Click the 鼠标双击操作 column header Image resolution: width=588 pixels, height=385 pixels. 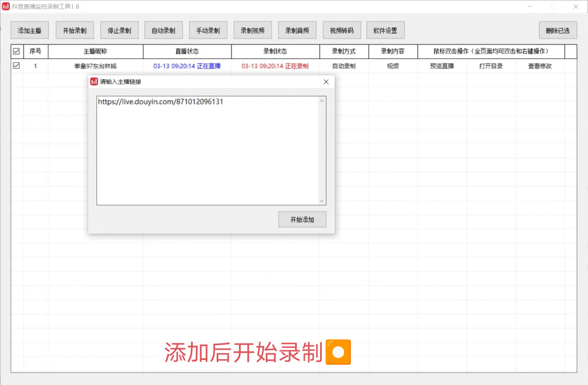(491, 51)
